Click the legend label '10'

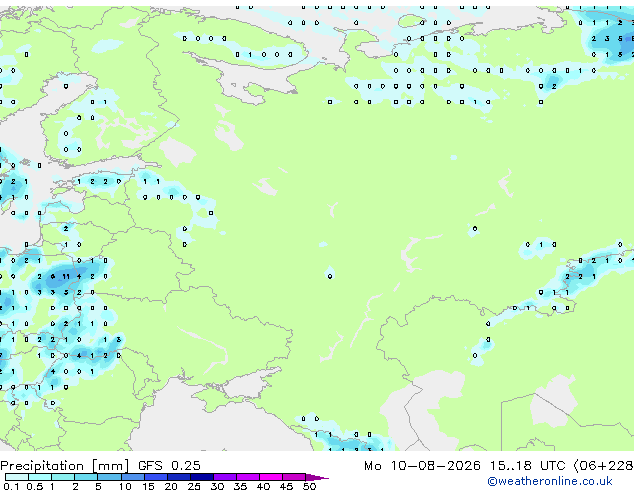pyautogui.click(x=125, y=486)
